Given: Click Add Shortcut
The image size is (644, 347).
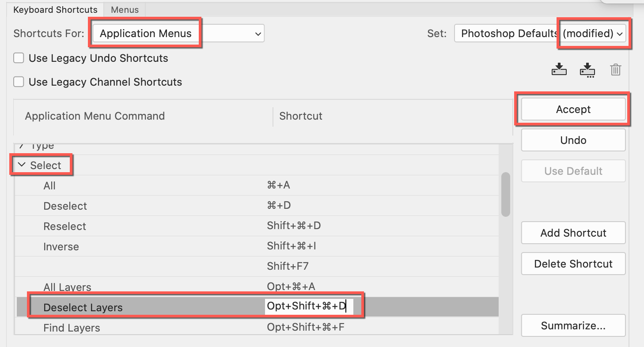Looking at the screenshot, I should [x=573, y=233].
